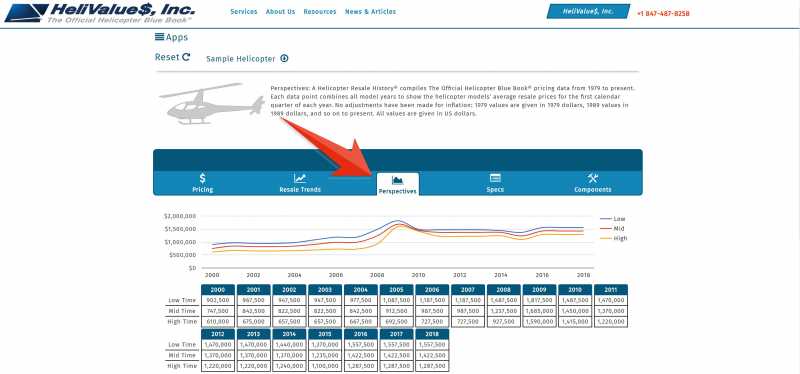Image resolution: width=800 pixels, height=374 pixels.
Task: Open the About Us menu
Action: 280,12
